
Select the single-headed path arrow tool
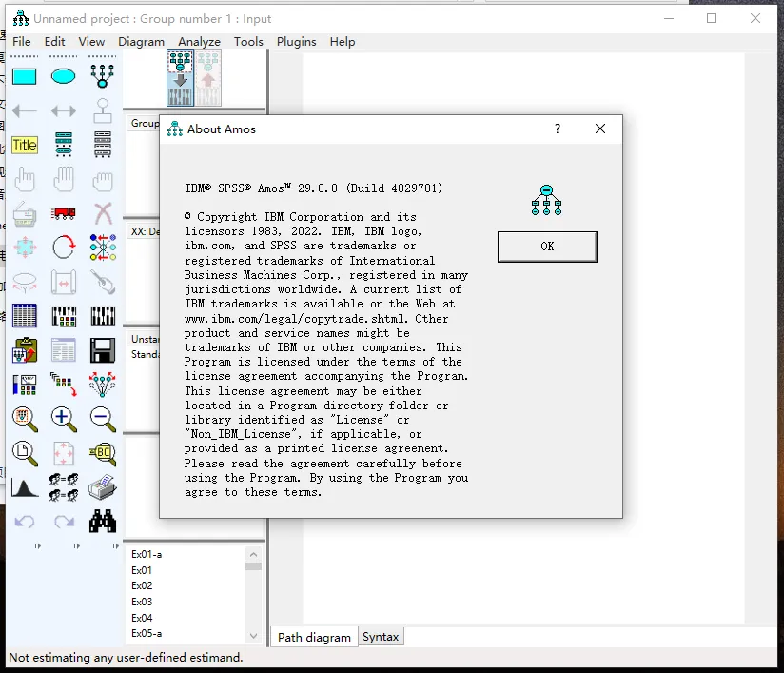tap(24, 110)
